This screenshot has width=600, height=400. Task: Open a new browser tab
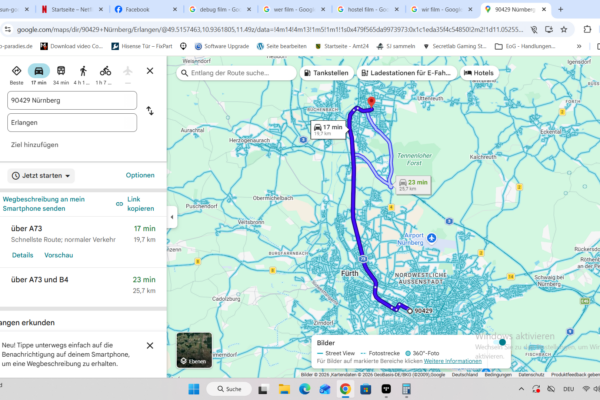[x=561, y=9]
